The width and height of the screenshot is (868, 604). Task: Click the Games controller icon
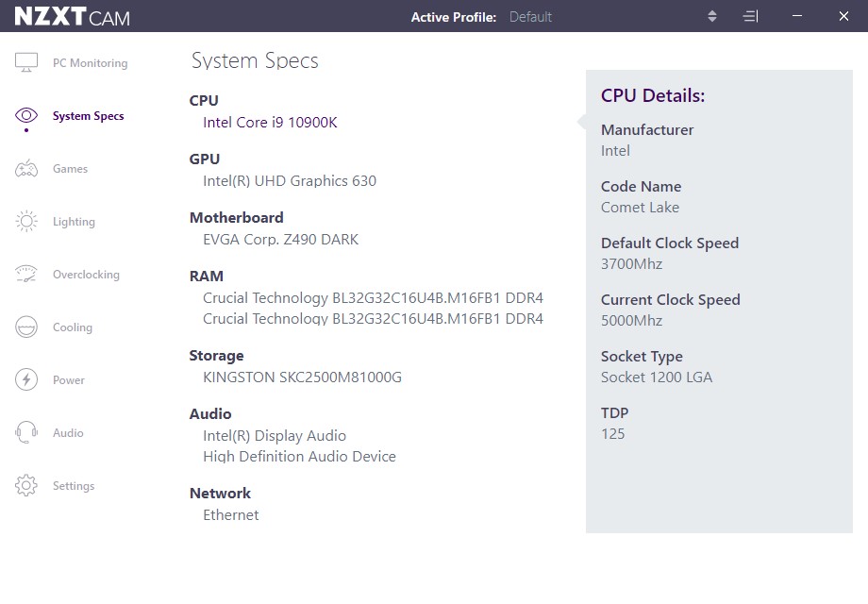point(26,168)
